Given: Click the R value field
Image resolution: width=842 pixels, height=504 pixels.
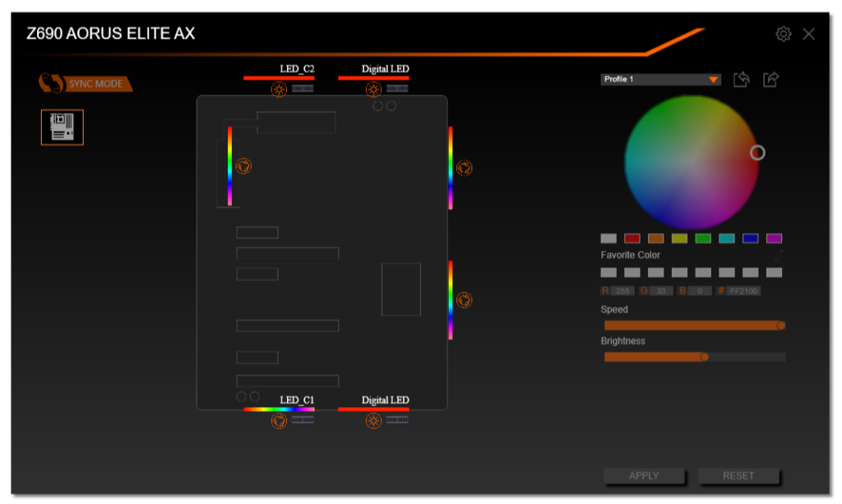Looking at the screenshot, I should coord(622,291).
